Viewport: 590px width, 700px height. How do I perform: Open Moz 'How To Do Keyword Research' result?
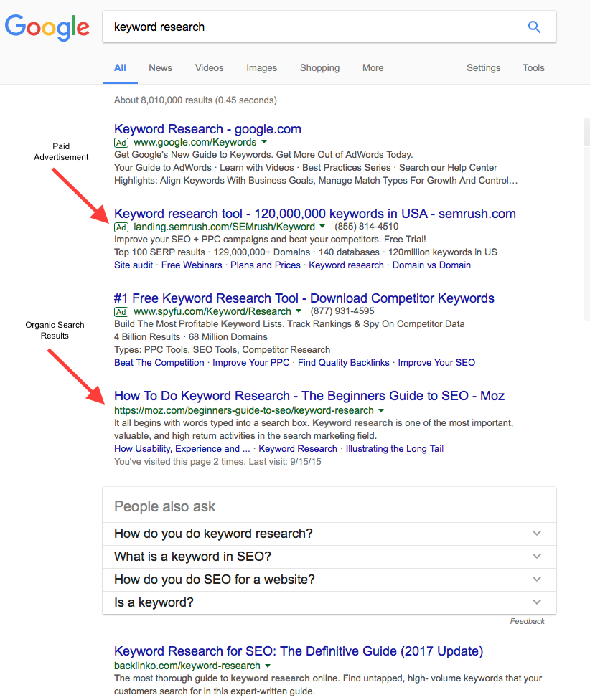[309, 395]
